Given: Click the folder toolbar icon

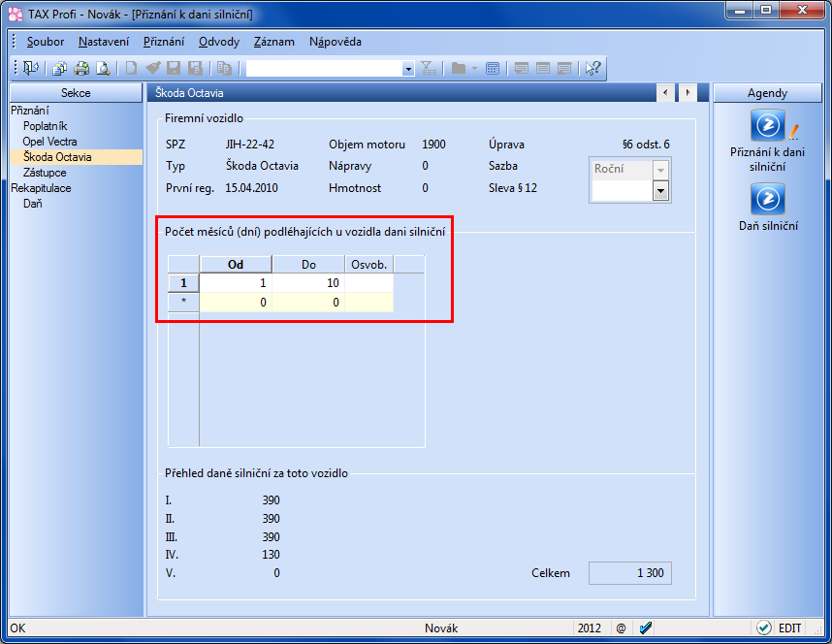Looking at the screenshot, I should pyautogui.click(x=458, y=68).
